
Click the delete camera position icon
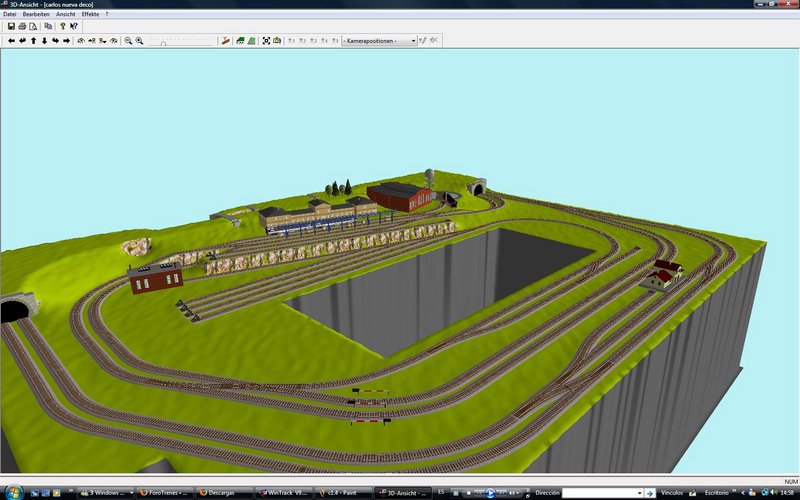[434, 41]
